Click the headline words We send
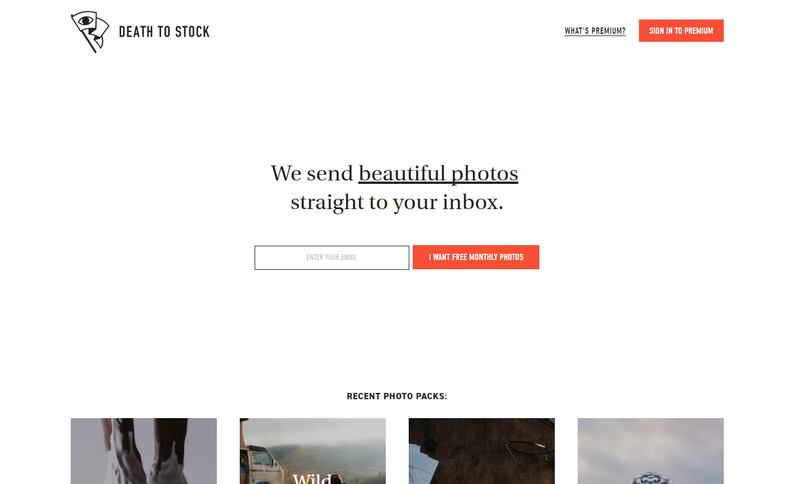The height and width of the screenshot is (484, 800). coord(312,173)
